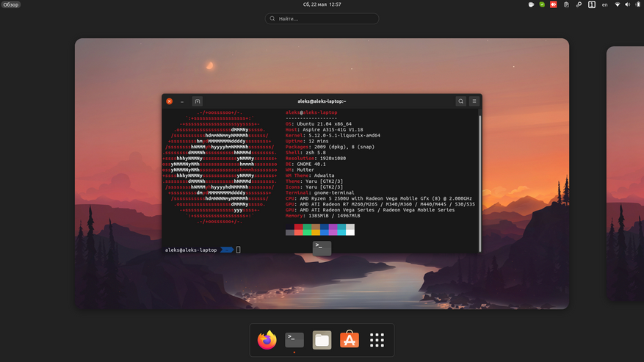Minimize the terminal window
Viewport: 644px width, 362px height.
182,101
